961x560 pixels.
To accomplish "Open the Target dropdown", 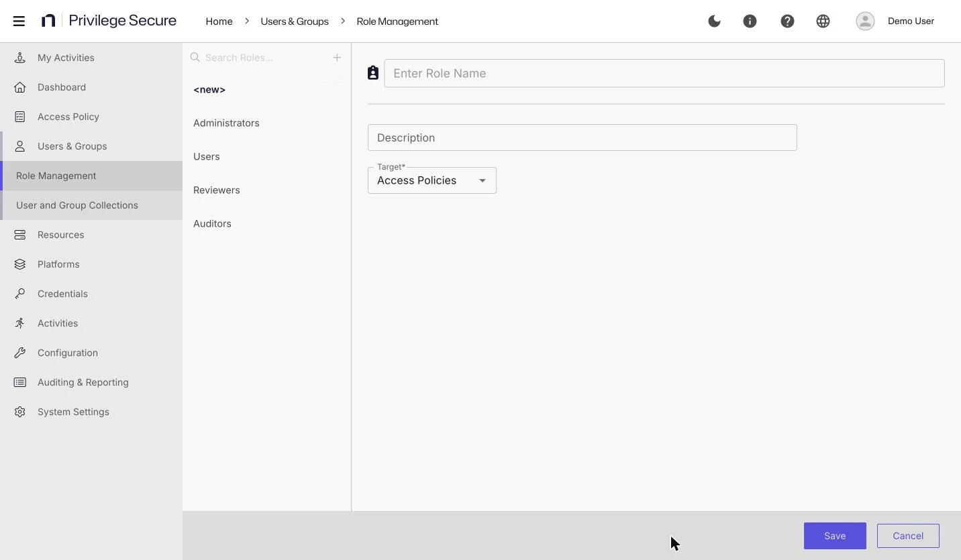I will pos(432,180).
